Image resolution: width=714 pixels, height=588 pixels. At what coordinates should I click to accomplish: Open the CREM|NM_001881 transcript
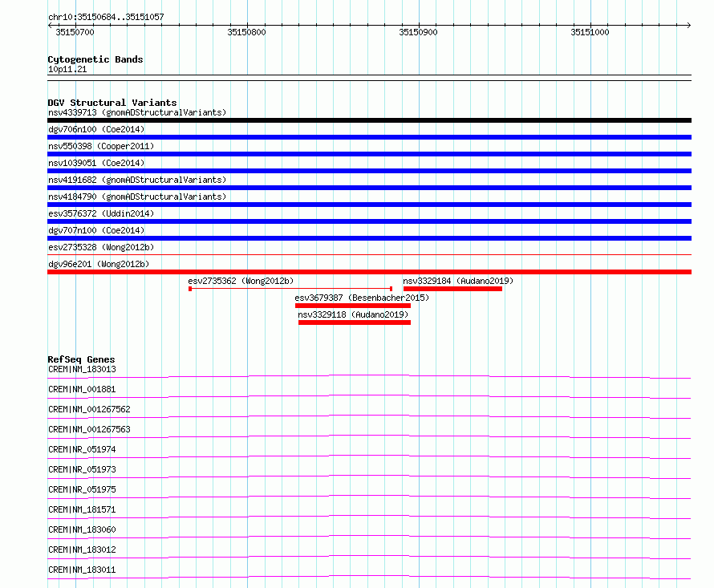[82, 389]
